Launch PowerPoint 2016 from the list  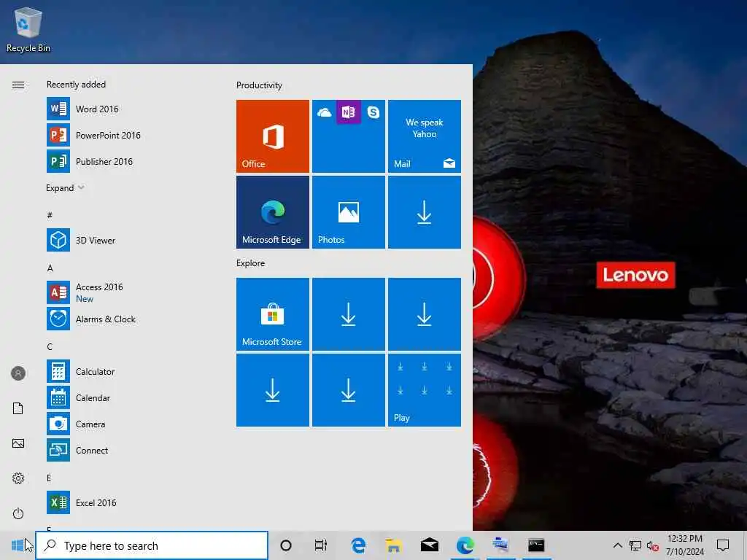click(128, 135)
